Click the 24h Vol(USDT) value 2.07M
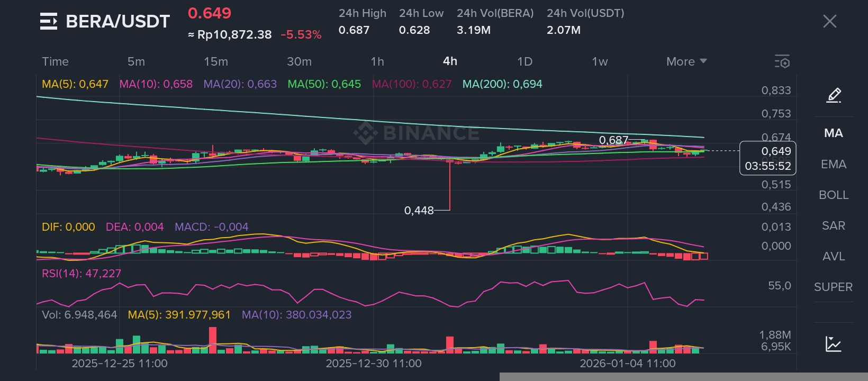The image size is (868, 381). (564, 30)
